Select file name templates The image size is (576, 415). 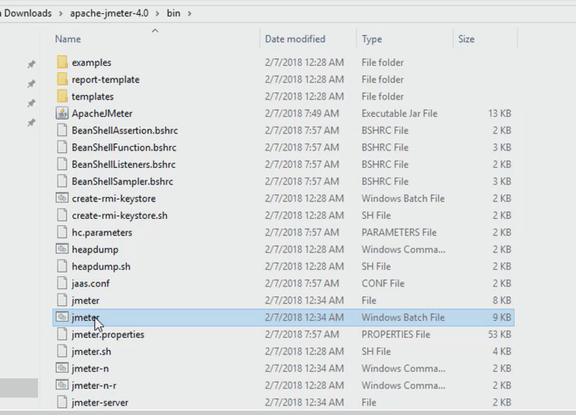(93, 96)
